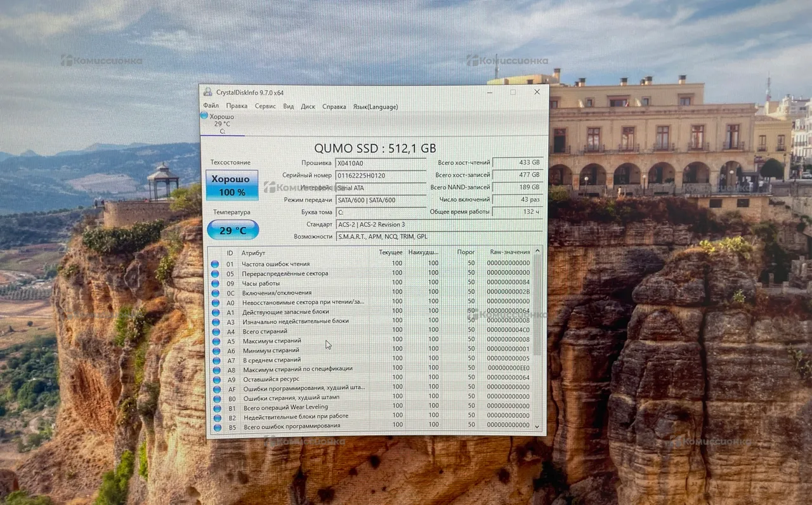Screen dimensions: 812x505
Task: Click the Прошивка X0410A0 field
Action: pos(381,163)
